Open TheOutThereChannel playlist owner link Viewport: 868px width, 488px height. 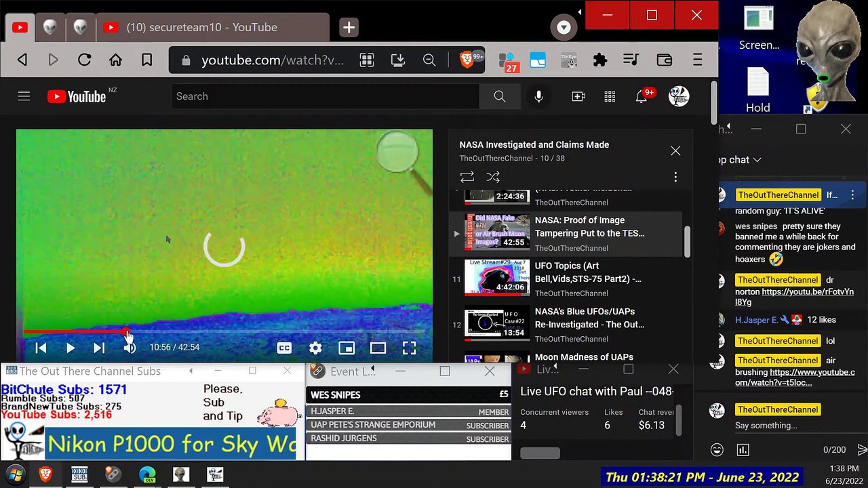point(496,158)
